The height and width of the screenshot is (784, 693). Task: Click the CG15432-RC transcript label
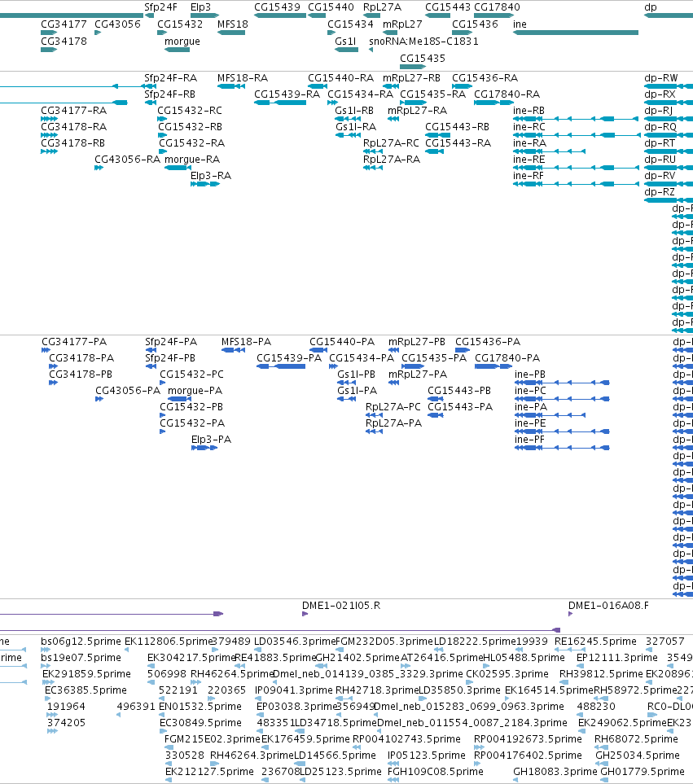(190, 111)
